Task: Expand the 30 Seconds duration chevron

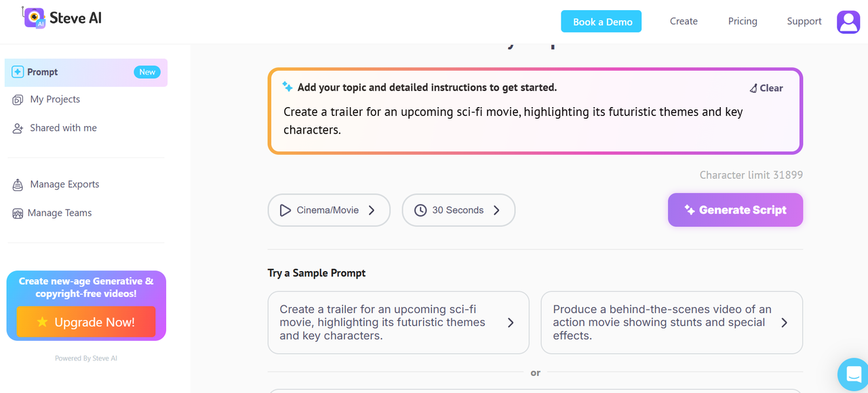Action: coord(496,211)
